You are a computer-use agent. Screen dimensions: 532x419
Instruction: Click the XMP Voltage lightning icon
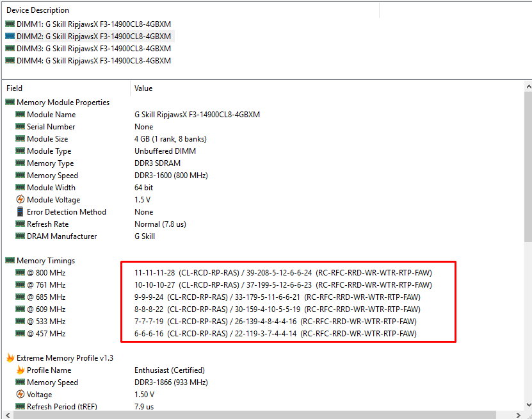pyautogui.click(x=20, y=394)
